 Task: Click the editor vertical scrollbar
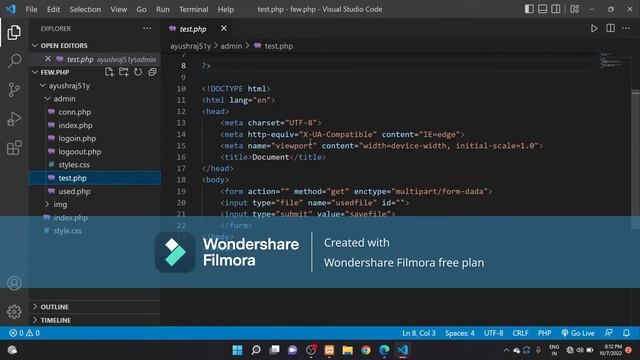(636, 159)
